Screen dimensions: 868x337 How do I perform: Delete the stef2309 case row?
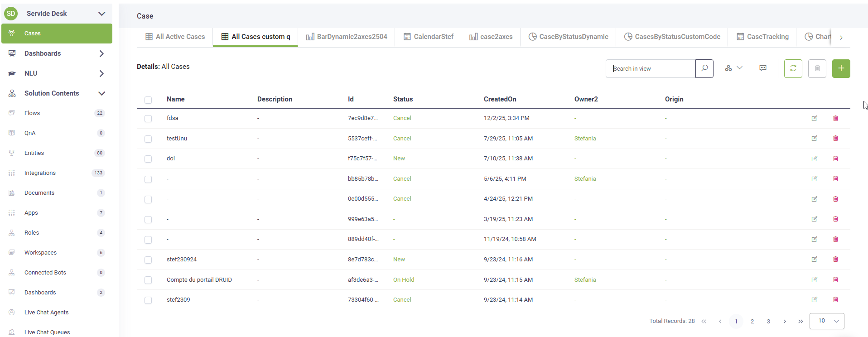point(835,299)
